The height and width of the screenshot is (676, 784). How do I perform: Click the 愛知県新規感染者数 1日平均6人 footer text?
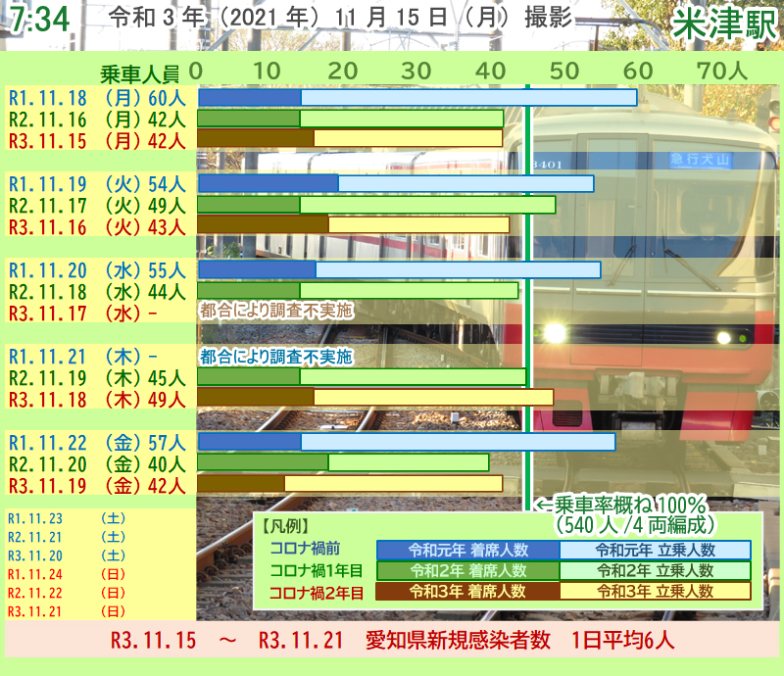pyautogui.click(x=520, y=641)
